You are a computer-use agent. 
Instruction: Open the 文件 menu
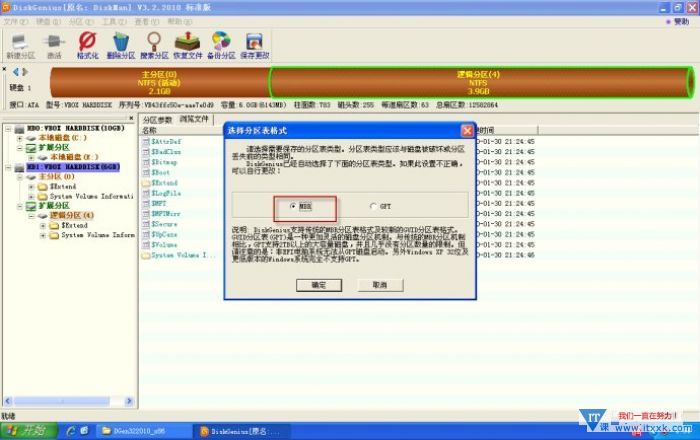tap(16, 21)
